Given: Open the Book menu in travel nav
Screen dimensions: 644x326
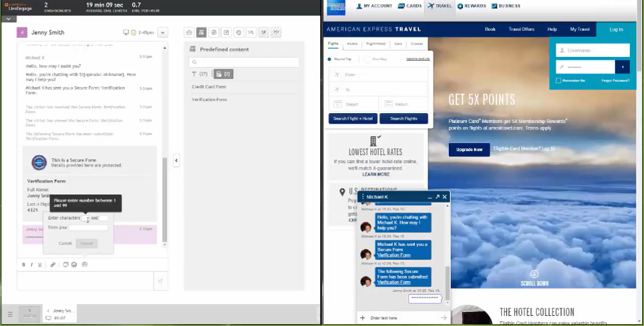Looking at the screenshot, I should pos(490,29).
